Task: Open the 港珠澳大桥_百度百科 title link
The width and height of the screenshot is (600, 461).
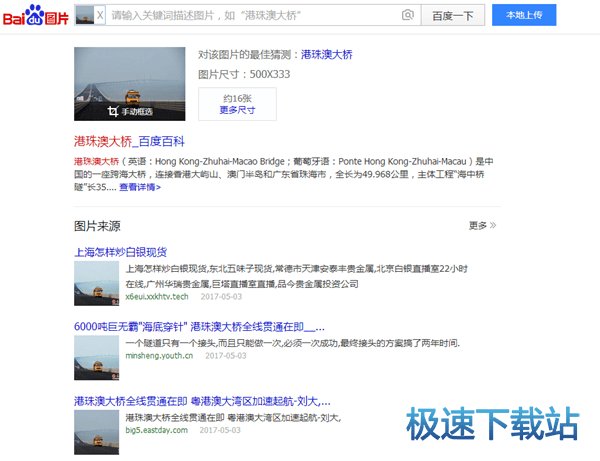Action: (x=129, y=142)
